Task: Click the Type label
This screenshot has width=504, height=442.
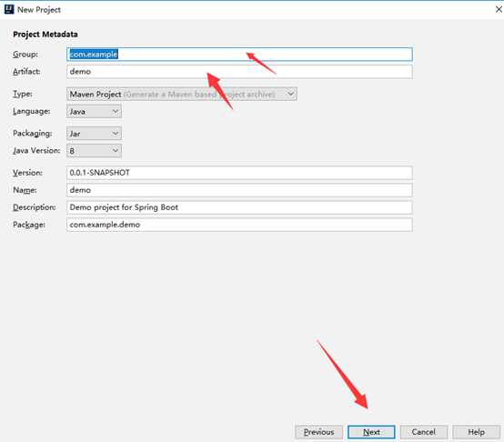Action: coord(23,94)
